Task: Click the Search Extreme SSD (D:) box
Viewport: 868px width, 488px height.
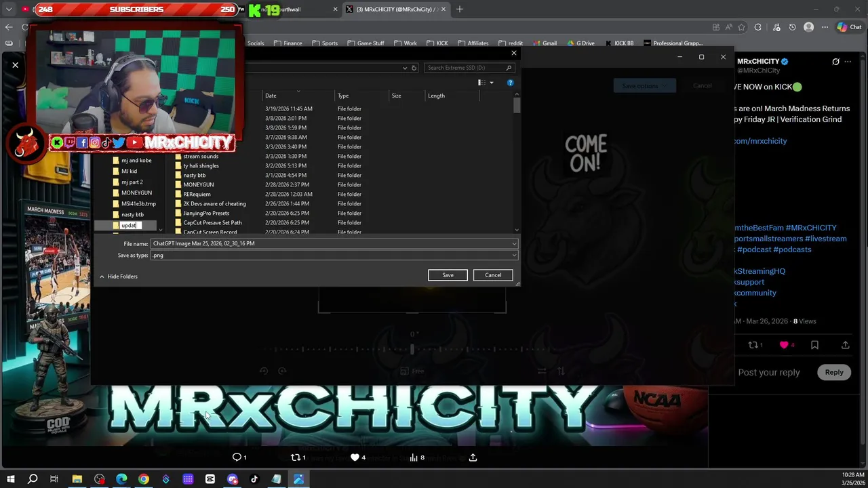Action: click(469, 68)
